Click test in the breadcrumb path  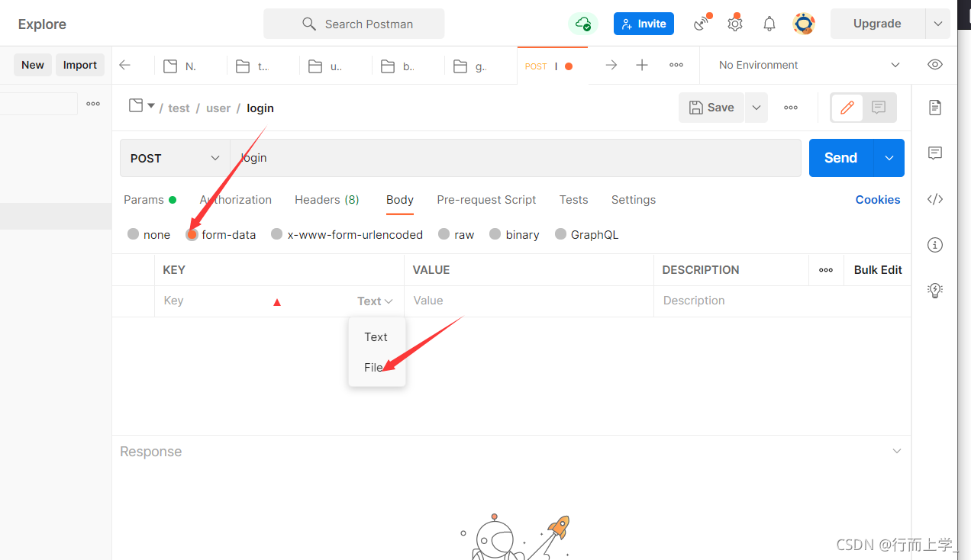[179, 108]
